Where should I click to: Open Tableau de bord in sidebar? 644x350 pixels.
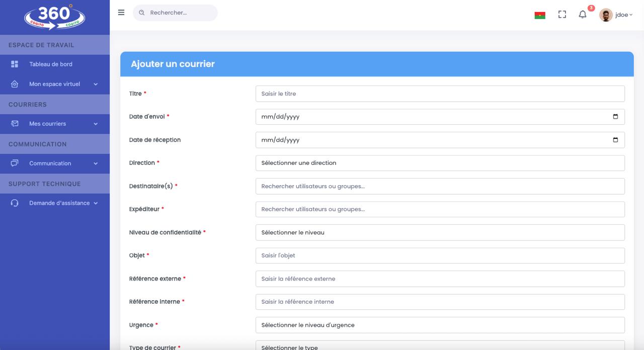tap(50, 64)
